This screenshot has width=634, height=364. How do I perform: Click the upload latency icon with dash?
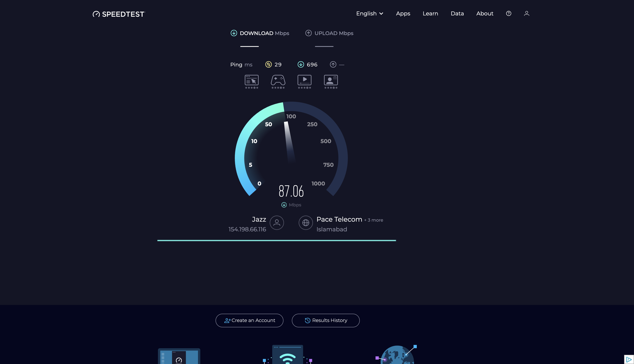(x=333, y=65)
